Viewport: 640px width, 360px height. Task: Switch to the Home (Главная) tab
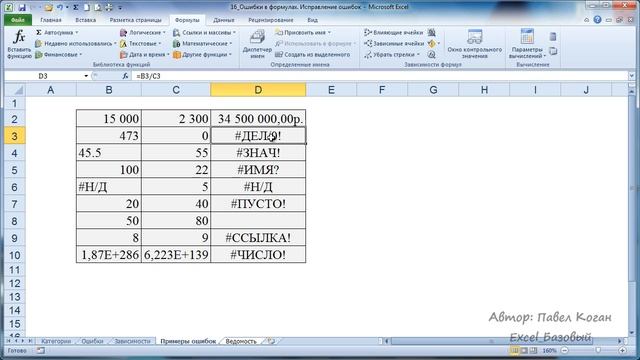point(51,20)
